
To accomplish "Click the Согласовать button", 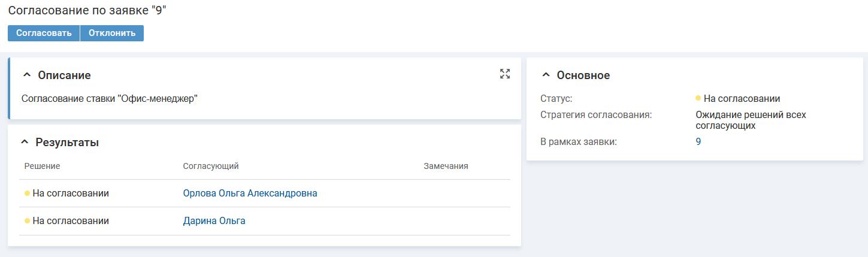I will 44,33.
